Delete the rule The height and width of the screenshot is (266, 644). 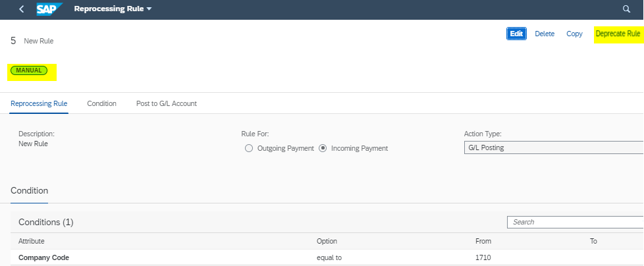click(x=545, y=34)
